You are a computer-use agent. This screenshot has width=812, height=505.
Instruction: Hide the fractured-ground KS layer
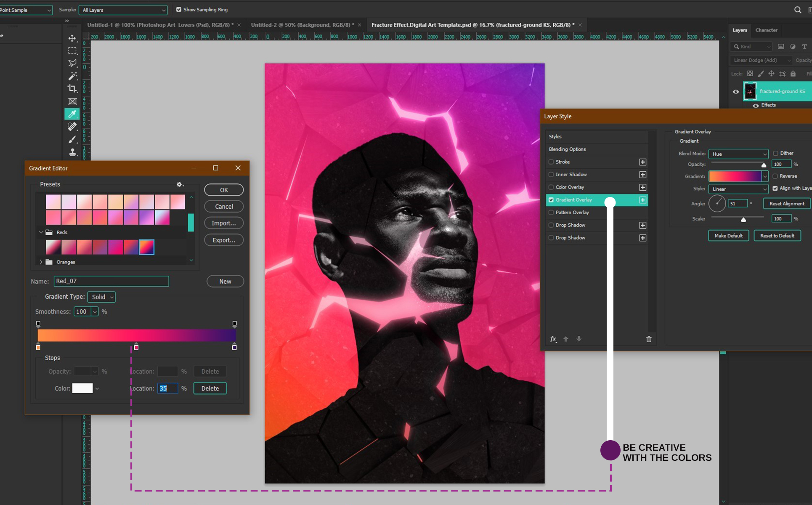pos(736,91)
